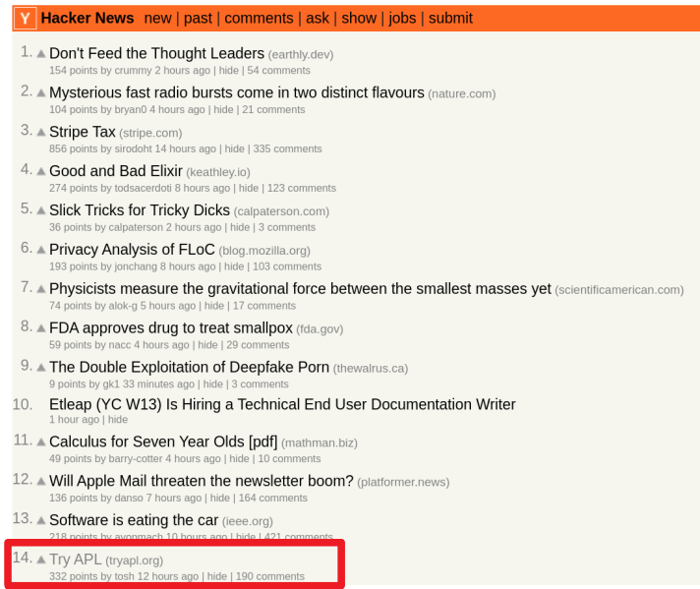The width and height of the screenshot is (700, 589).
Task: Open 'Privacy Analysis of FLoC' article
Action: pos(132,250)
